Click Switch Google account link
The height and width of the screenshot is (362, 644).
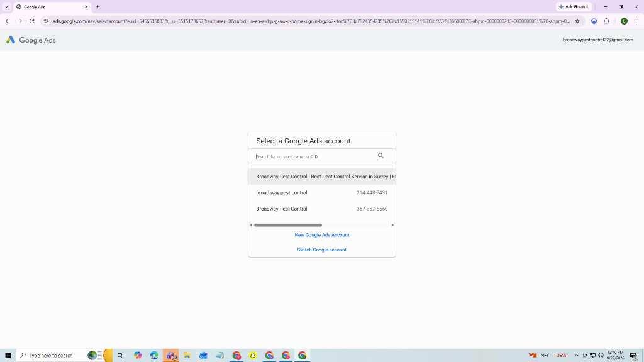[x=321, y=250]
